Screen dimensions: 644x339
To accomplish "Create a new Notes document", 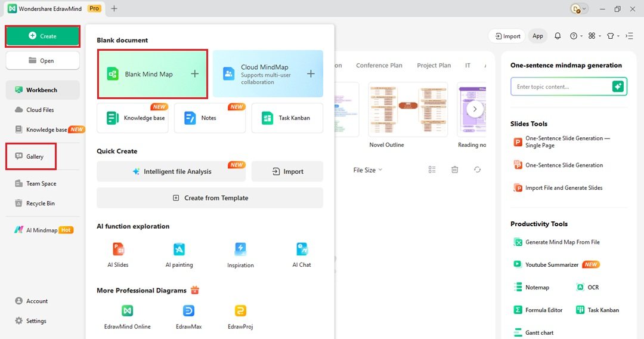I will click(210, 118).
